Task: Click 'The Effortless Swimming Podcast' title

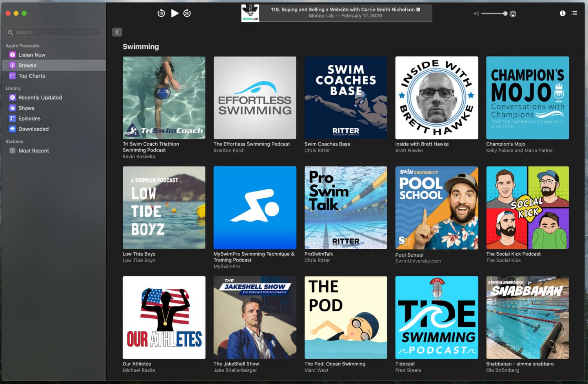Action: click(252, 144)
